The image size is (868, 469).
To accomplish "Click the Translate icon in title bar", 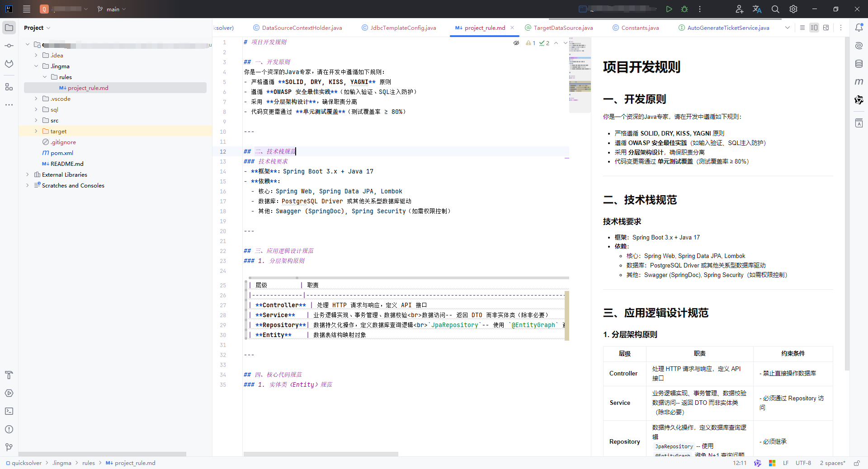I will pyautogui.click(x=757, y=9).
